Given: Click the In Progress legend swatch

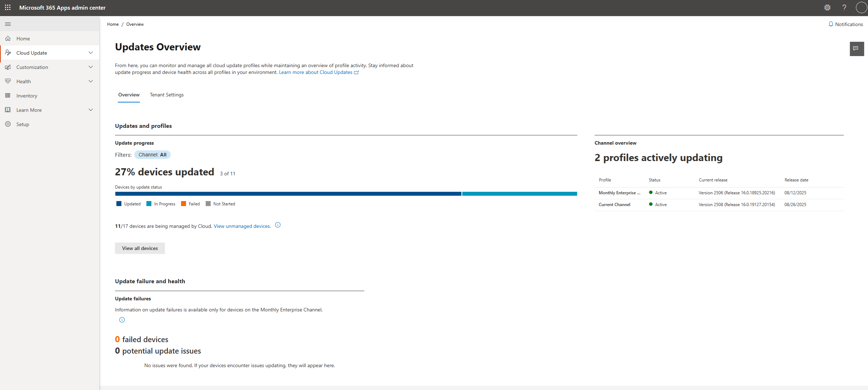Looking at the screenshot, I should coord(149,204).
